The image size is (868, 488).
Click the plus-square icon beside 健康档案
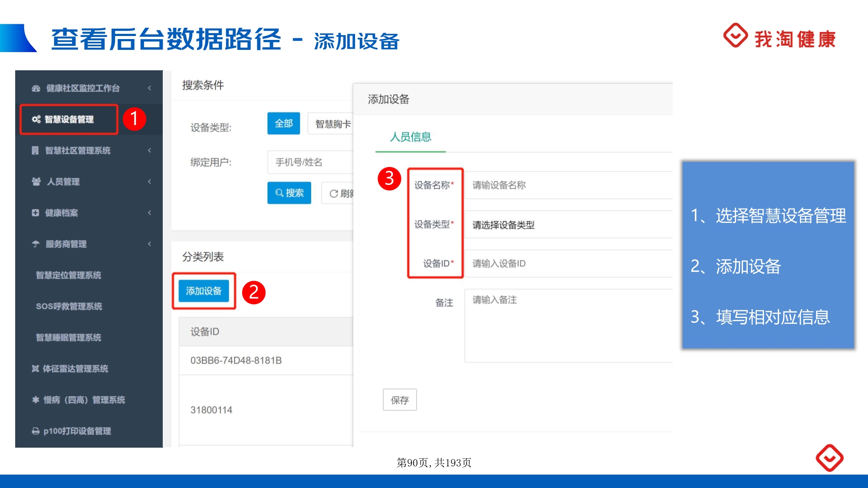tap(35, 213)
